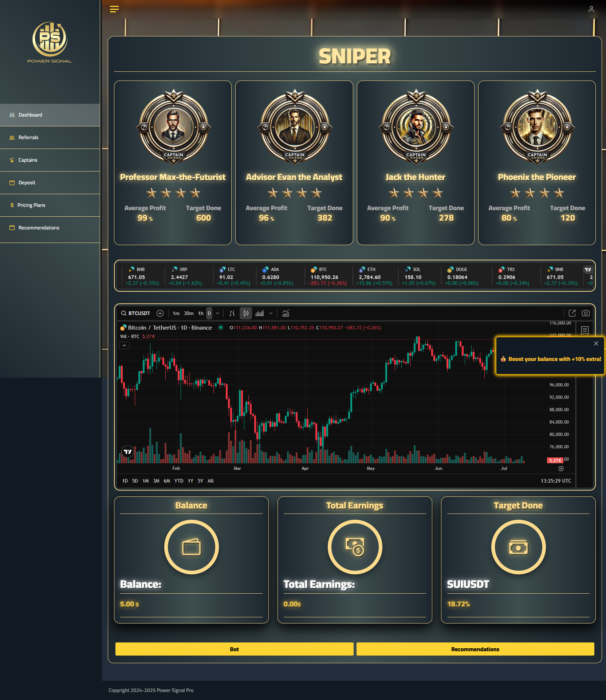Click the yellow Recommendations button
Viewport: 606px width, 700px height.
pos(475,649)
